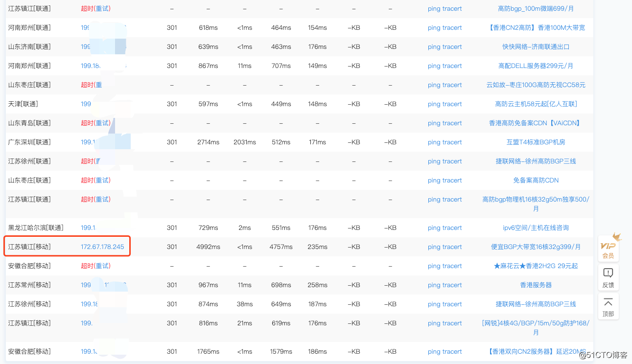Open ad 互盟T4标准BGP机房
This screenshot has width=632, height=364.
point(536,142)
